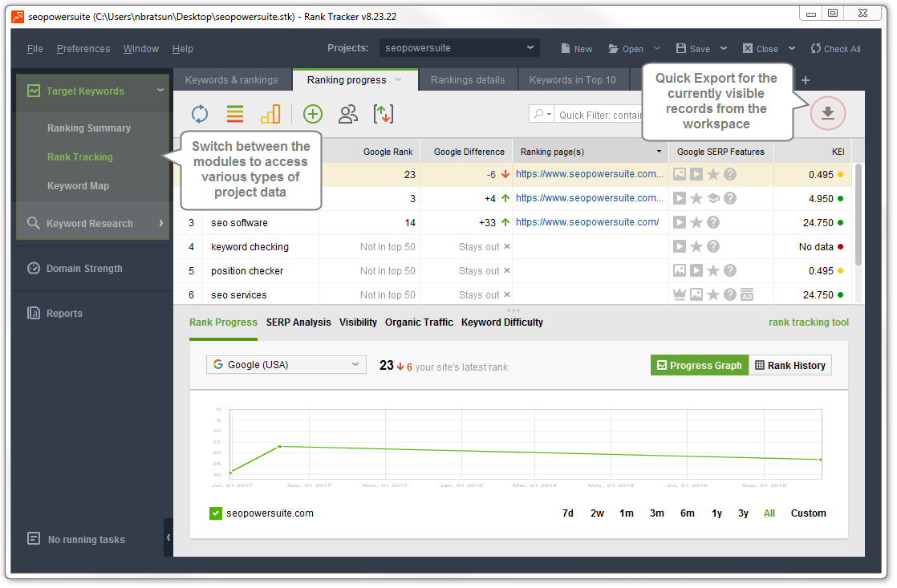This screenshot has height=588, width=897.
Task: Click the green add keyword plus icon
Action: point(312,114)
